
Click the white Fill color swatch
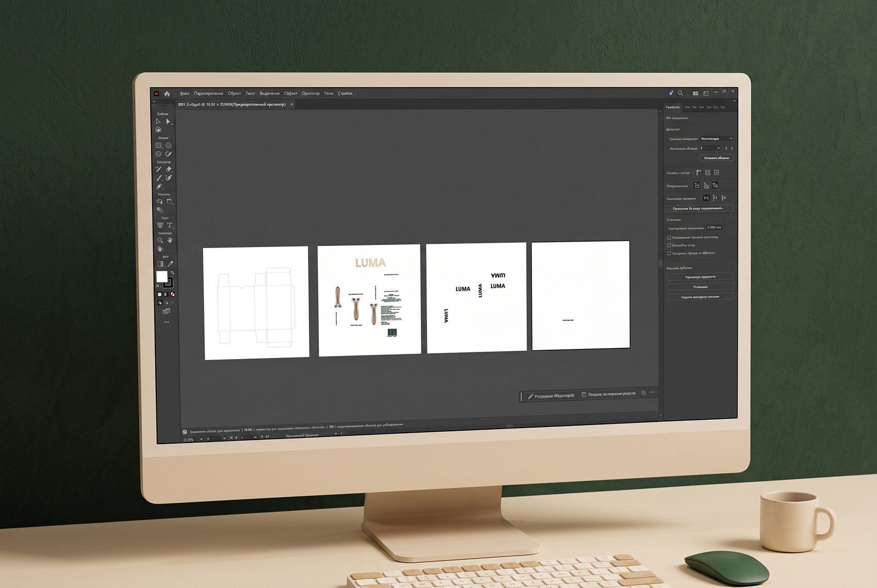click(161, 276)
